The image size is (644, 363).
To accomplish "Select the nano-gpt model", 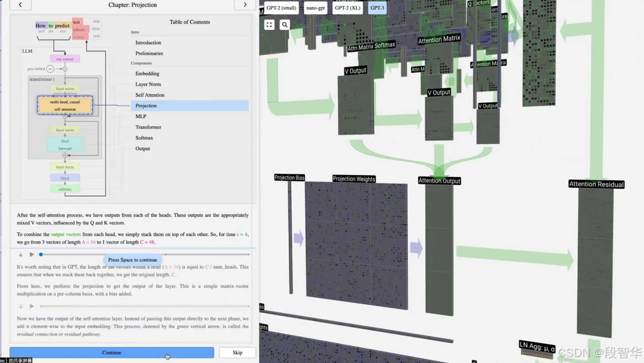I will (x=315, y=8).
